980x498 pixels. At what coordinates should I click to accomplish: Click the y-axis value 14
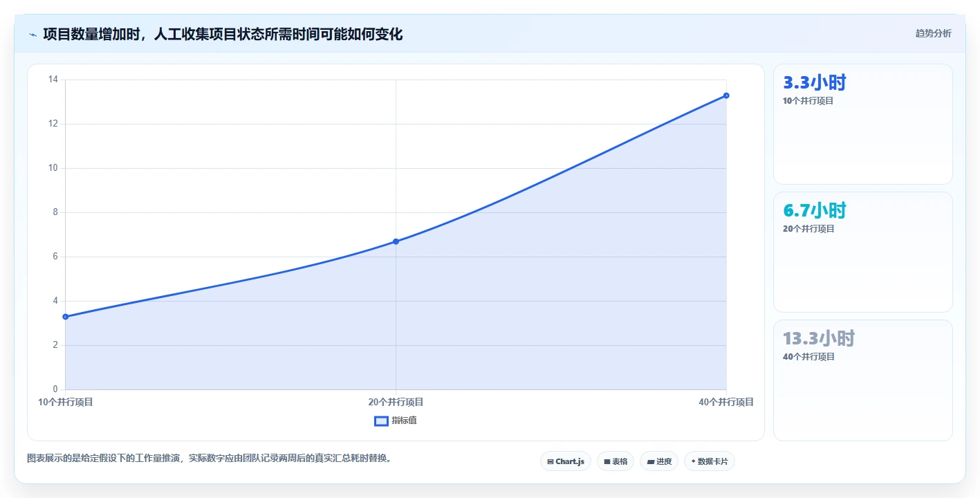[53, 80]
